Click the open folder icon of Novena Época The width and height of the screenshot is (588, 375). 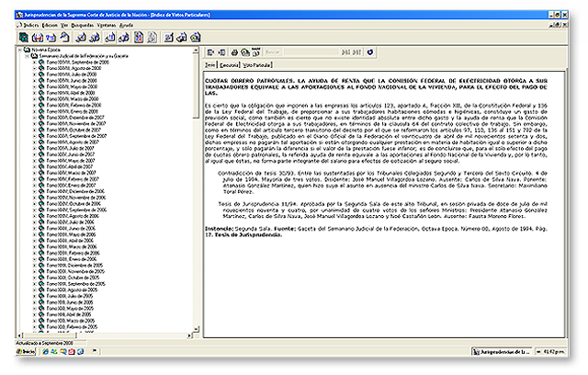pyautogui.click(x=27, y=50)
